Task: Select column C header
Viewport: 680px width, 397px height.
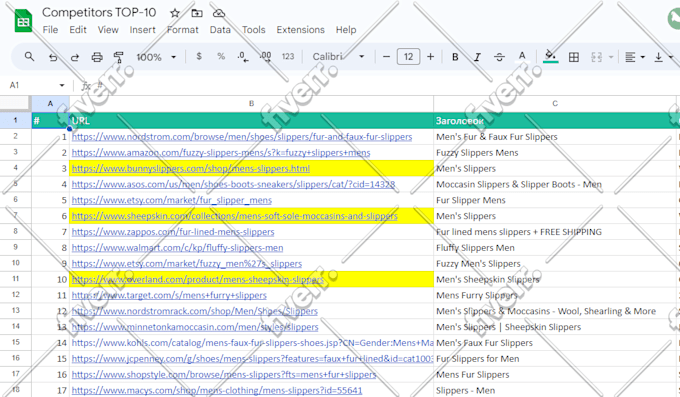Action: pos(555,104)
